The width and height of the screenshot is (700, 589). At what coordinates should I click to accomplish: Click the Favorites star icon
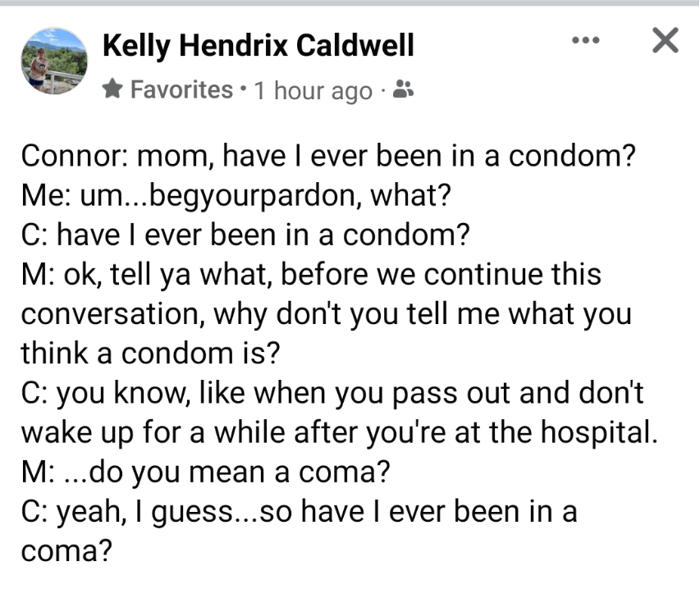pyautogui.click(x=113, y=89)
